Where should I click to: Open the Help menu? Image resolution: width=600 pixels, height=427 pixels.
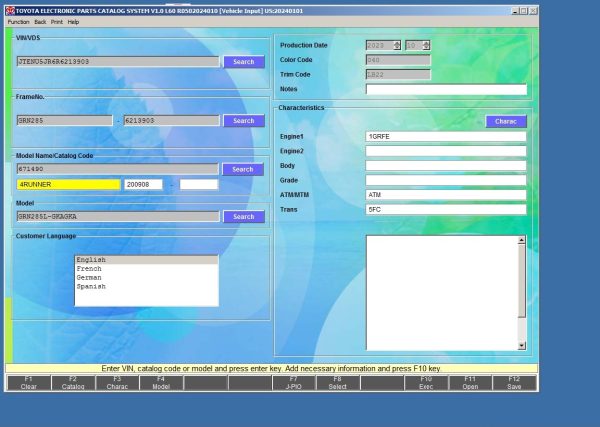(x=73, y=21)
